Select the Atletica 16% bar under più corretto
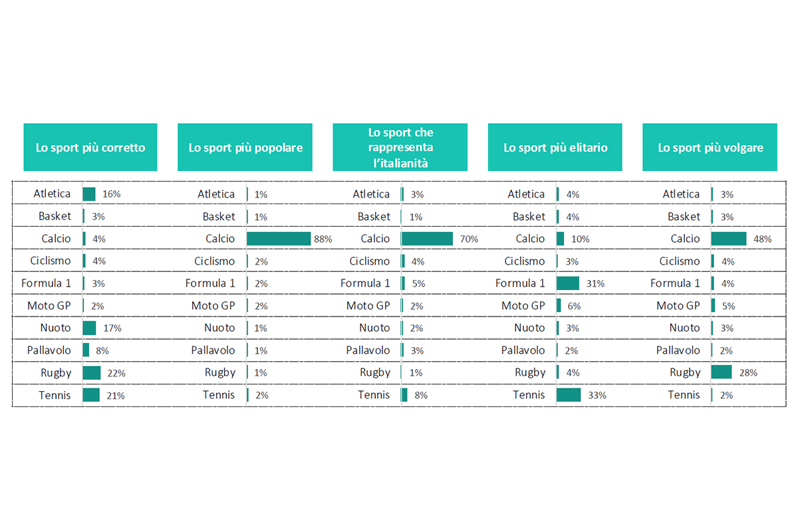Viewport: 798px width, 532px height. 89,194
